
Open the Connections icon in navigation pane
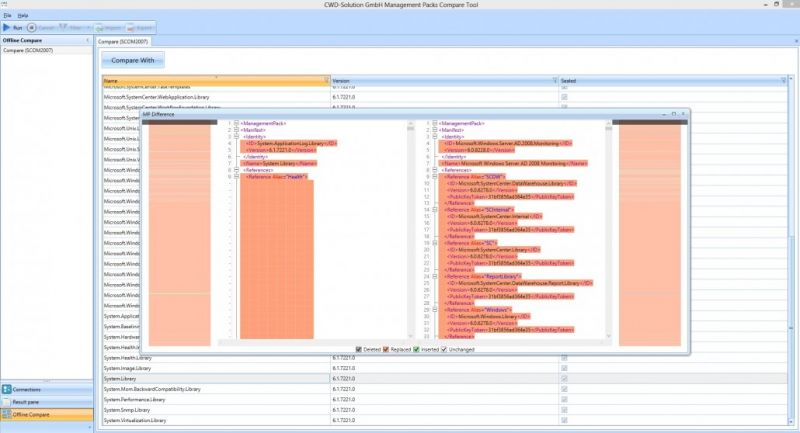(7, 389)
